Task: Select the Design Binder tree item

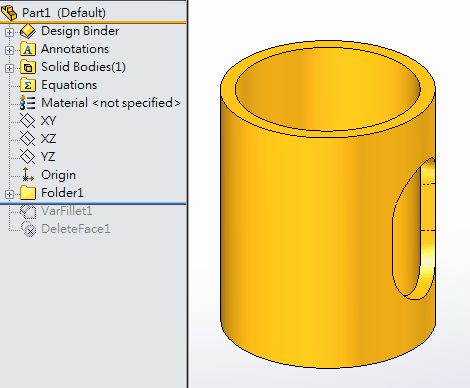Action: click(x=80, y=31)
